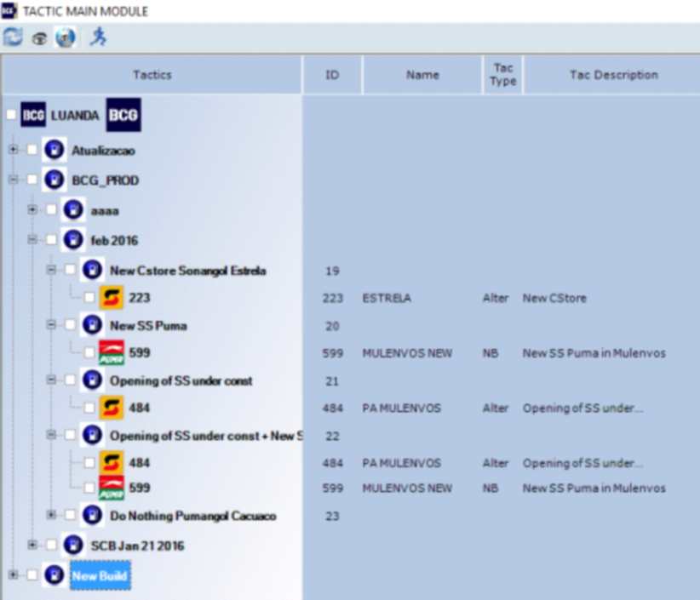Click ID value 23 in the ID column

(x=332, y=516)
